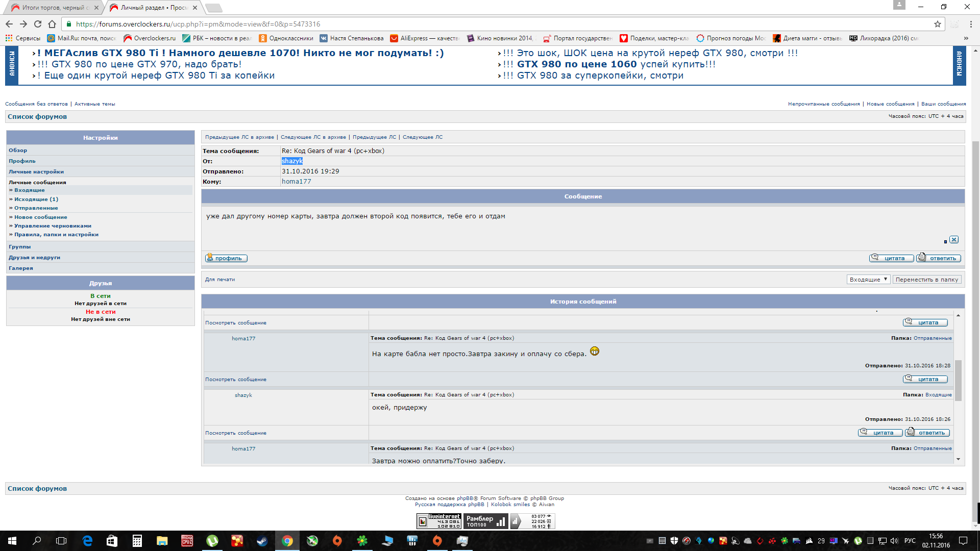Click the top ответить reply button
980x551 pixels.
coord(938,258)
